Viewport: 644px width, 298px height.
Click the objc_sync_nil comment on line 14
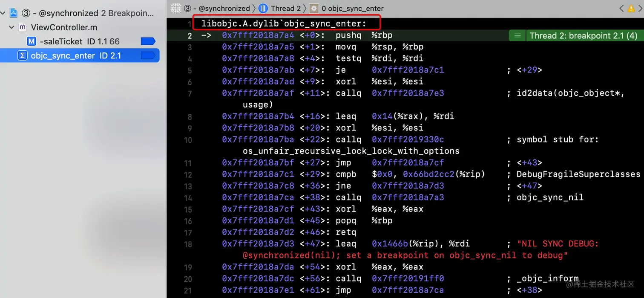pos(550,197)
